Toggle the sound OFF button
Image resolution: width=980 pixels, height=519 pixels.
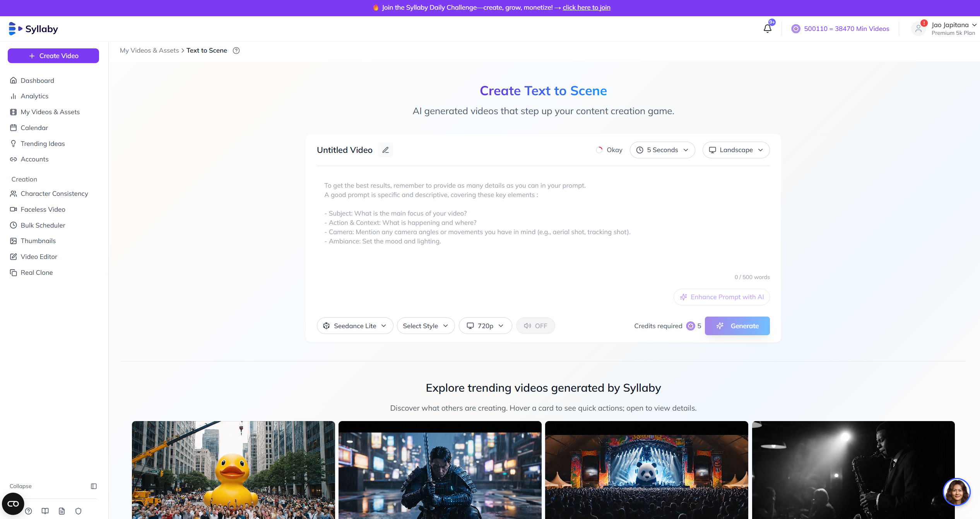[x=535, y=325]
